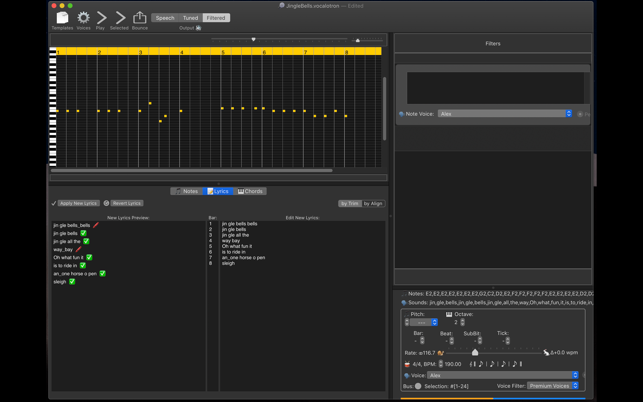Viewport: 643px width, 402px height.
Task: Open the Note Voice dropdown in Filters
Action: click(505, 114)
